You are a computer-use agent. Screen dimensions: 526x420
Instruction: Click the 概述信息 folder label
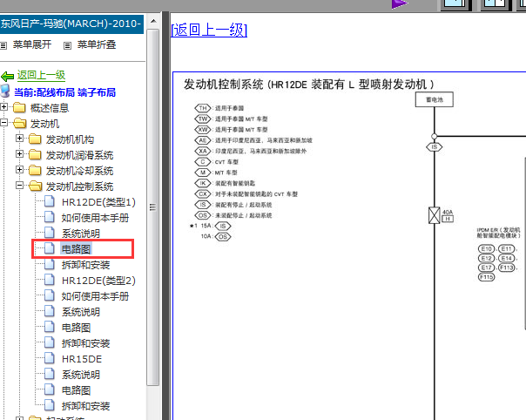50,108
